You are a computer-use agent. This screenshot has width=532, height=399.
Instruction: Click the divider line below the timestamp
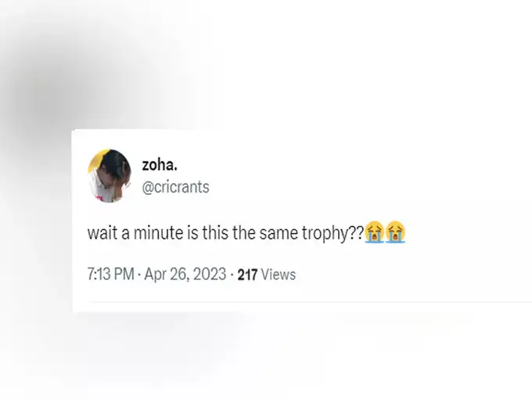[310, 302]
